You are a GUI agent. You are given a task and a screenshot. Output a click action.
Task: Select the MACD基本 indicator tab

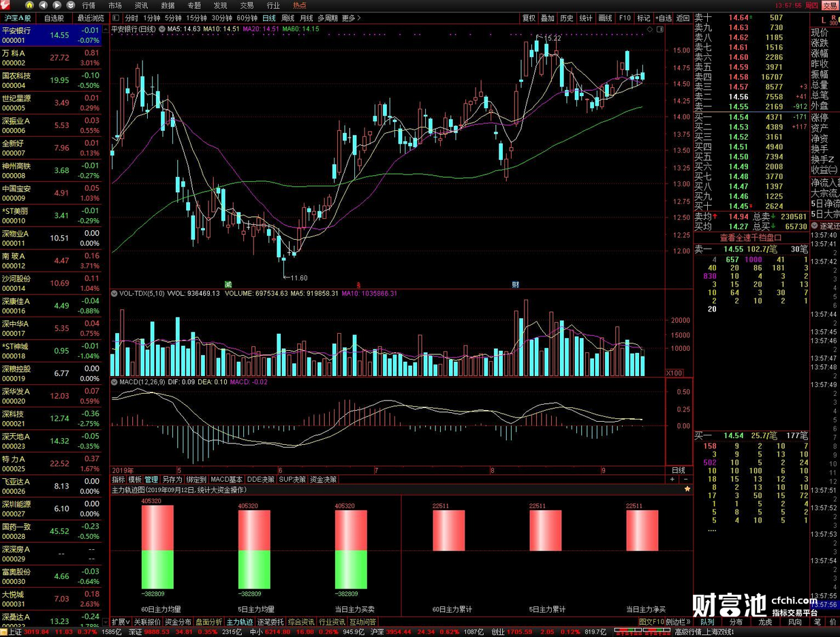[x=227, y=480]
